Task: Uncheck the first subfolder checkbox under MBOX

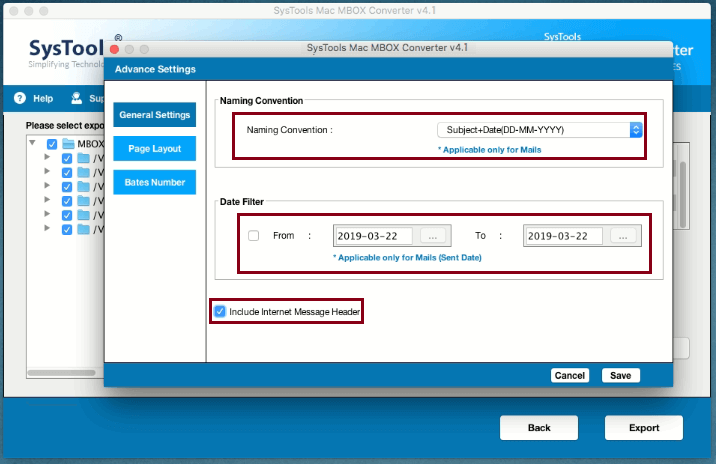Action: (67, 158)
